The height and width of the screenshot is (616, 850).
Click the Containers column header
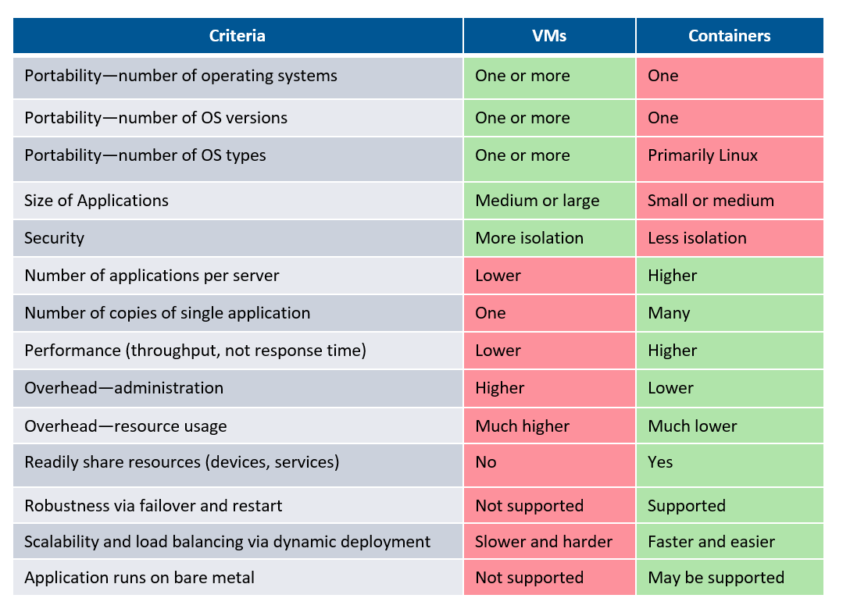click(x=729, y=36)
